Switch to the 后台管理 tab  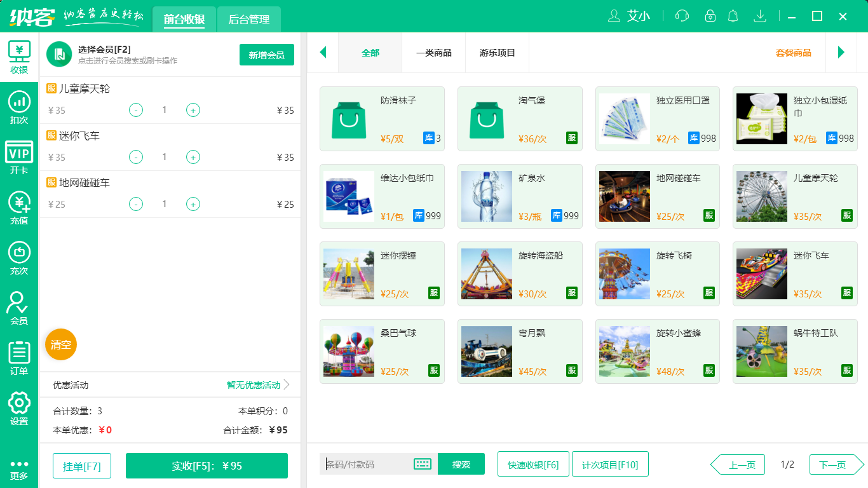(248, 20)
